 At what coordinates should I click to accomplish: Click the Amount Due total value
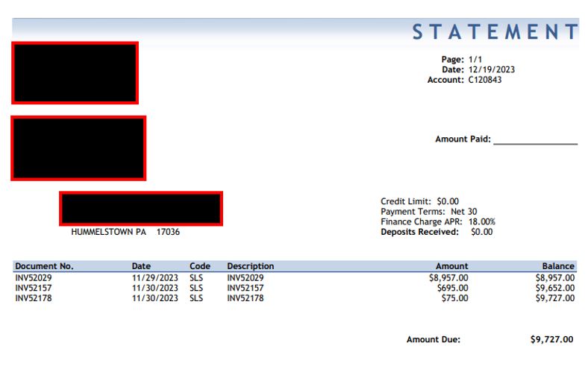point(551,339)
